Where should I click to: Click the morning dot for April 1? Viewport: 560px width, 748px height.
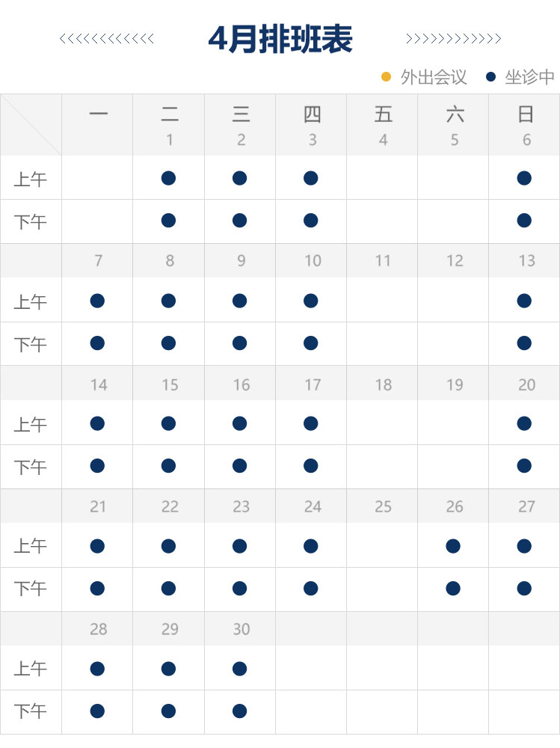click(168, 178)
